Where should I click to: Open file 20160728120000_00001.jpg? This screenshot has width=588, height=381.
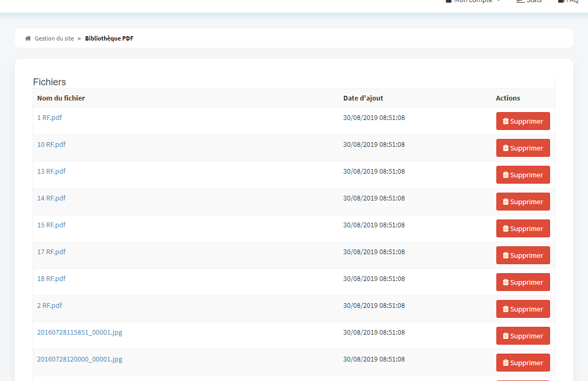(80, 359)
